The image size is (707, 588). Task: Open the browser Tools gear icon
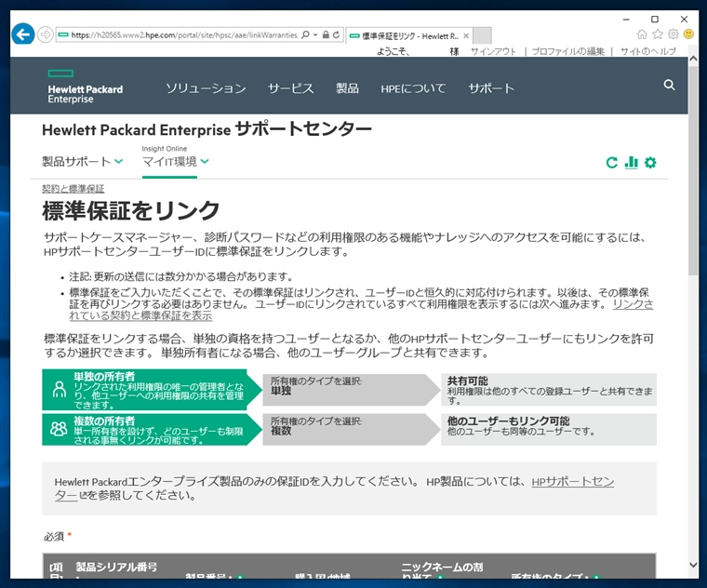pos(674,34)
